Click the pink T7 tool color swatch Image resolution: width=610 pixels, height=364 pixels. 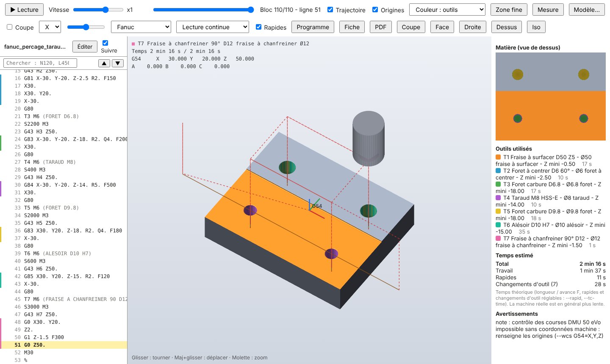tap(498, 238)
